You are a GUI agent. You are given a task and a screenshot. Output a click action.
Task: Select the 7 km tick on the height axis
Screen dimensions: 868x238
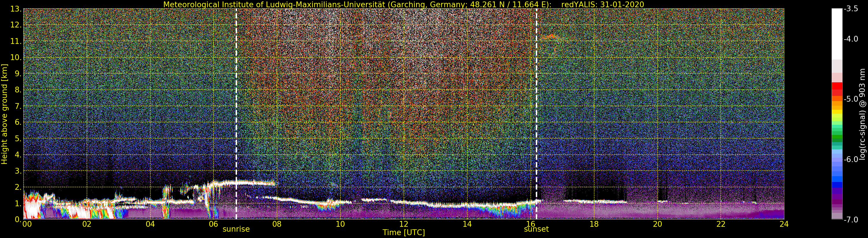coord(18,106)
